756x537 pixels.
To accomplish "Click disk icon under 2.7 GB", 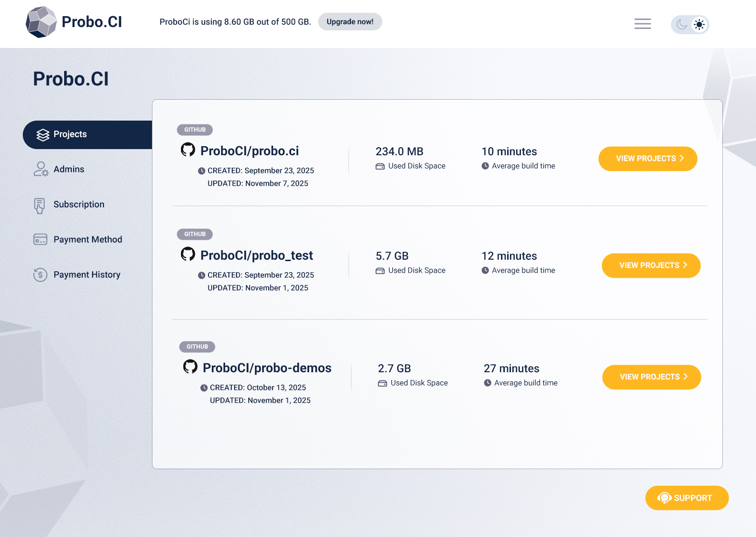I will click(382, 383).
